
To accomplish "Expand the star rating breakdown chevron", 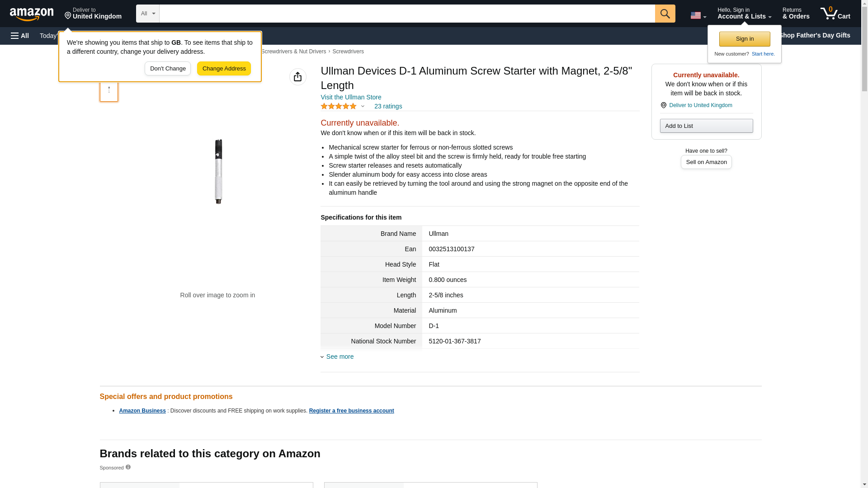I will (x=363, y=106).
